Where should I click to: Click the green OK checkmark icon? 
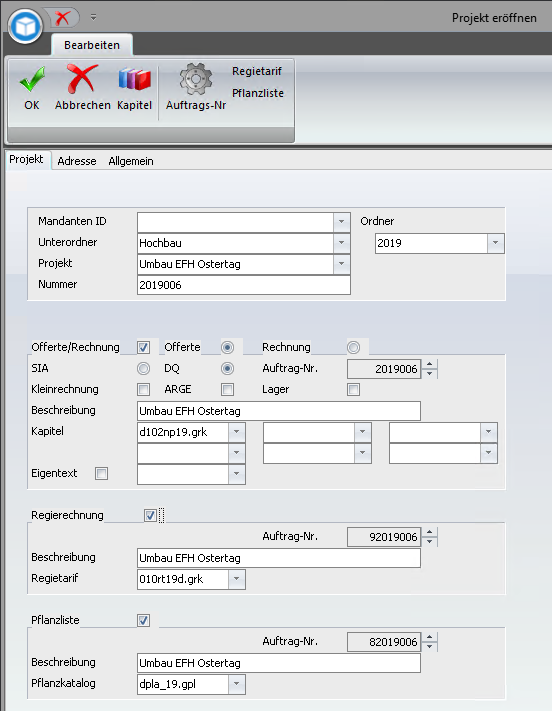point(32,79)
